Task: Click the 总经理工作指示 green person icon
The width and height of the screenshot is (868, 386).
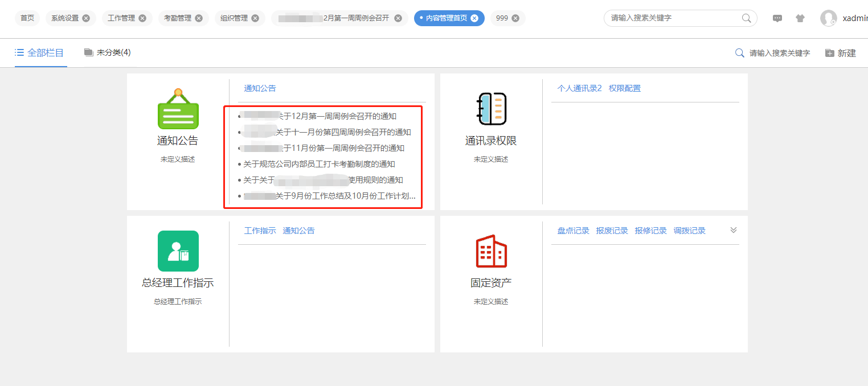Action: [178, 251]
